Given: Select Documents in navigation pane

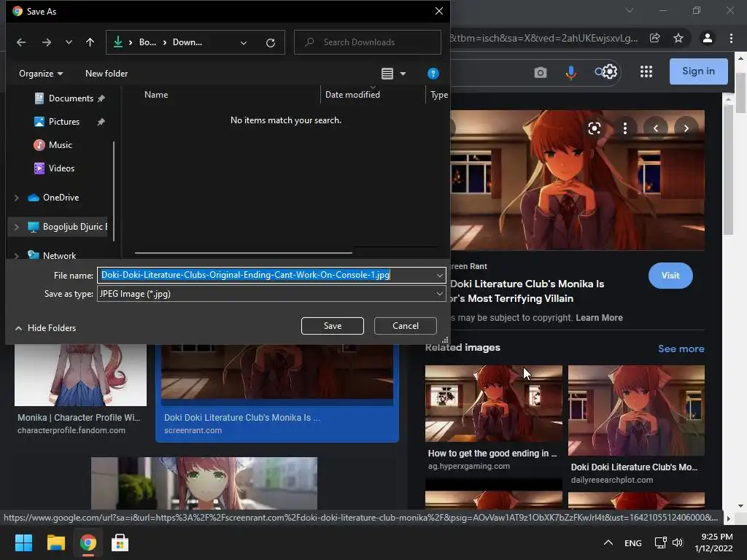Looking at the screenshot, I should coord(71,98).
